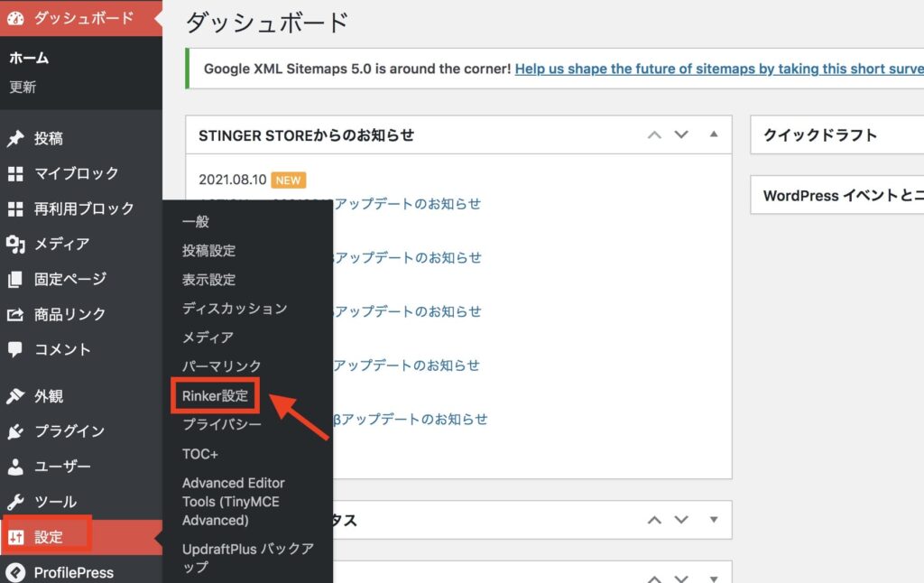Click the NEW badge beside 2021.08.10
The height and width of the screenshot is (583, 924).
click(x=288, y=180)
